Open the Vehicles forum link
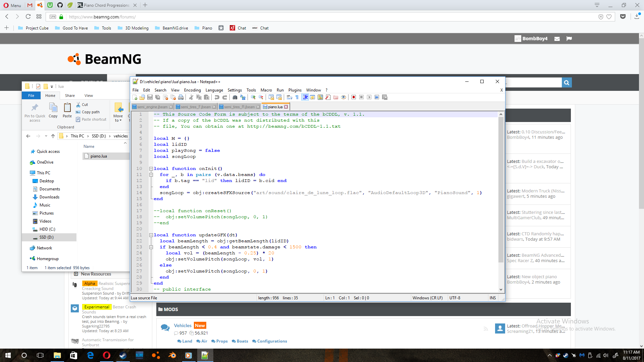This screenshot has width=644, height=362. pos(182,325)
